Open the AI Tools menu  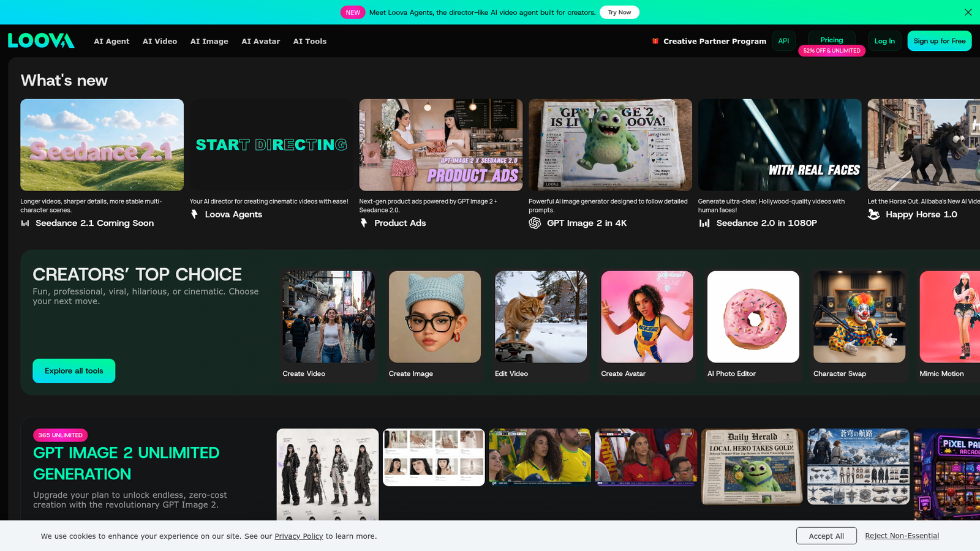point(310,41)
